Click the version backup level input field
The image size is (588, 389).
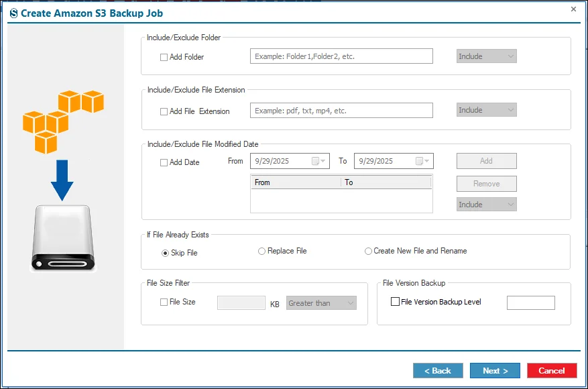[x=530, y=302]
